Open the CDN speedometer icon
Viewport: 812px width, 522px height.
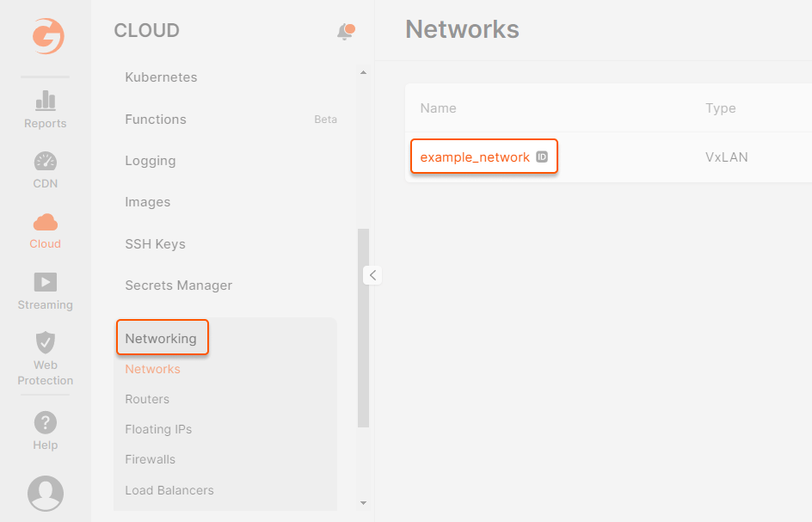pos(45,161)
